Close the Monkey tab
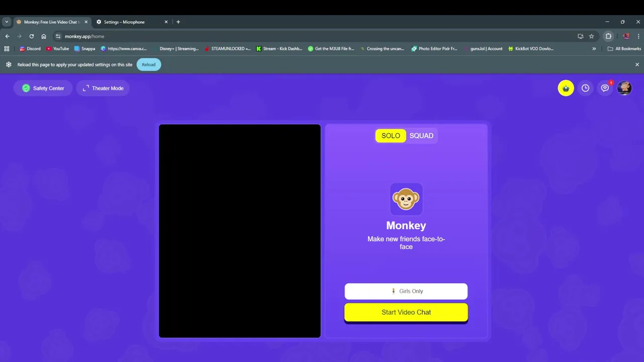644x362 pixels. tap(86, 22)
